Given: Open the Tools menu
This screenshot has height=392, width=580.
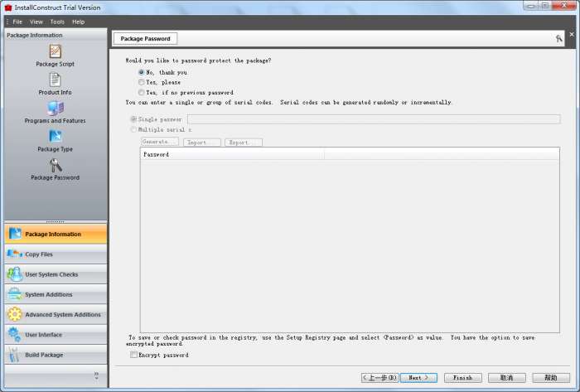Looking at the screenshot, I should (57, 22).
